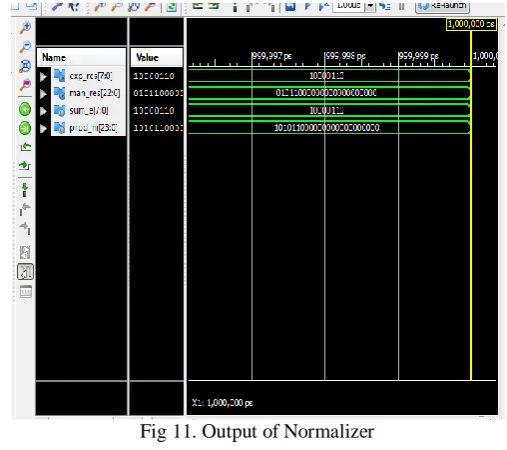Click the X1: 1,000,000 ps cursor readout

click(222, 403)
